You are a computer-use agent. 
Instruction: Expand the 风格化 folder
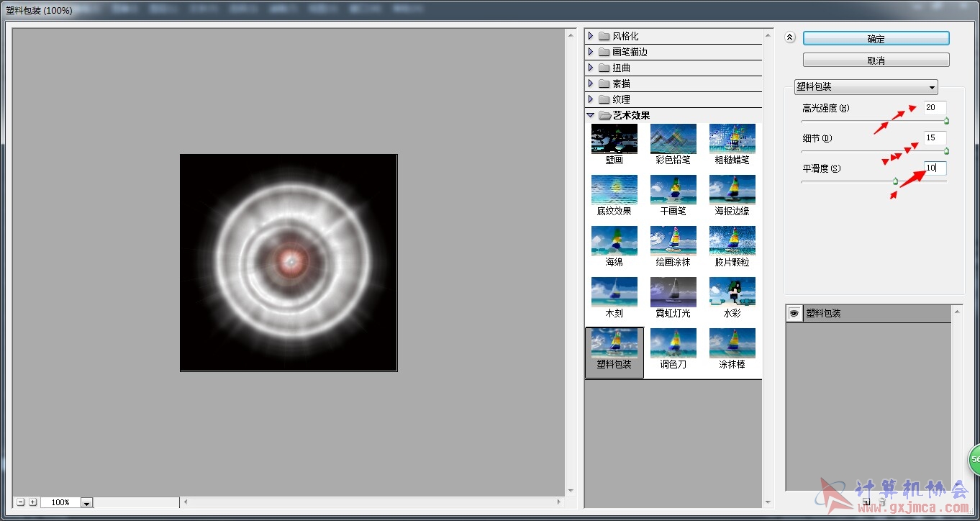coord(591,36)
